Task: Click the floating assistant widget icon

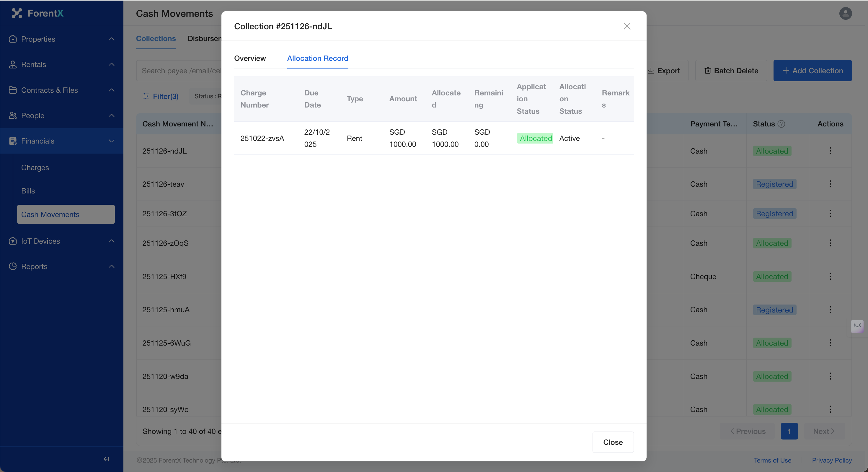Action: [857, 326]
